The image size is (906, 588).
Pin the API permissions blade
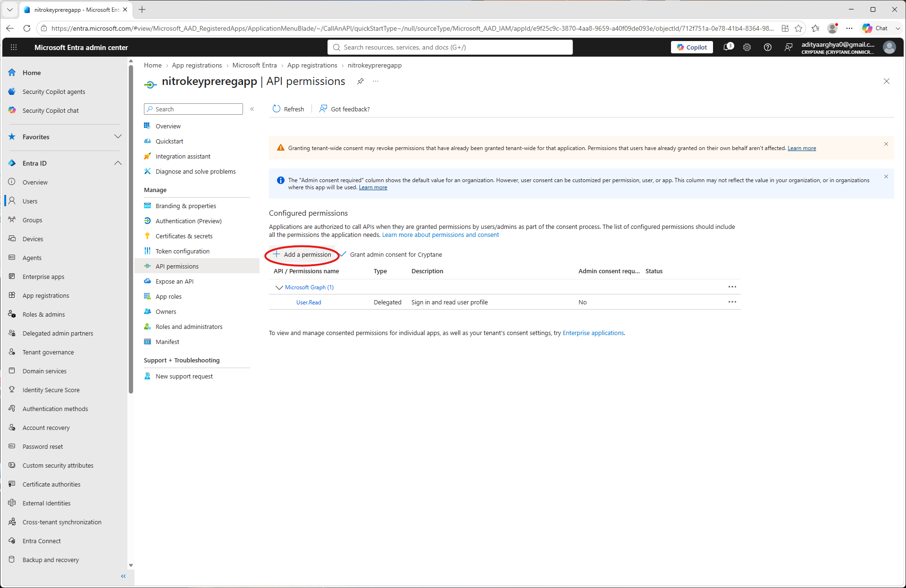(361, 81)
